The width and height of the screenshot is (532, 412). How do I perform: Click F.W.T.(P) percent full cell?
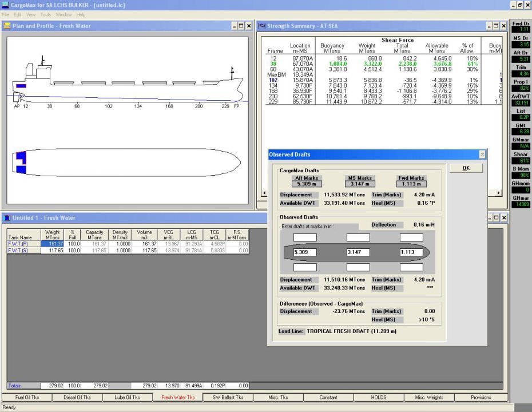click(72, 244)
